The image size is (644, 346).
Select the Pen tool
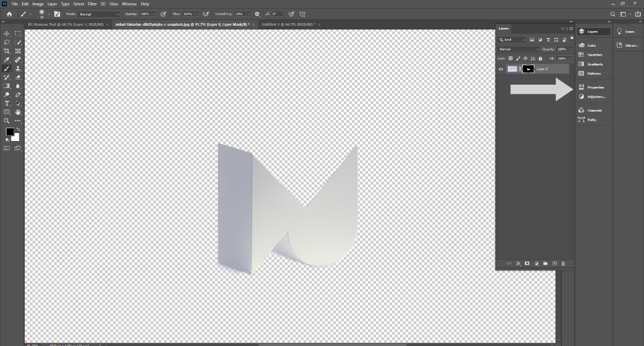[18, 94]
